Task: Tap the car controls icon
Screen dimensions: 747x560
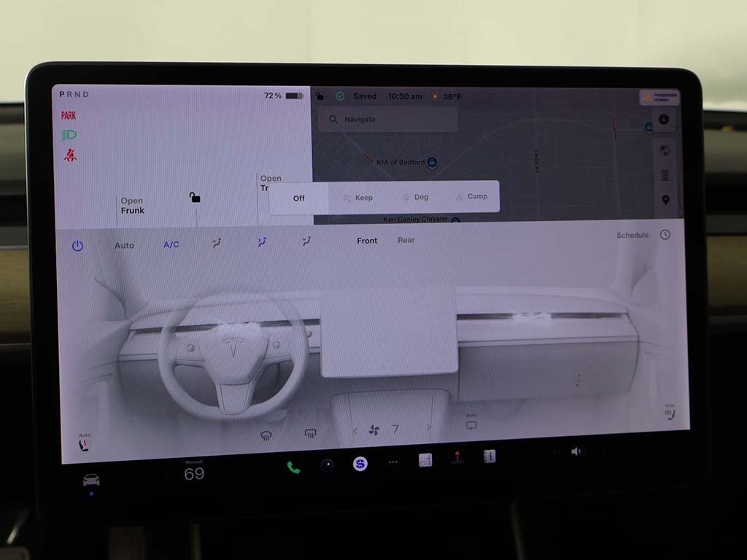Action: [x=91, y=480]
